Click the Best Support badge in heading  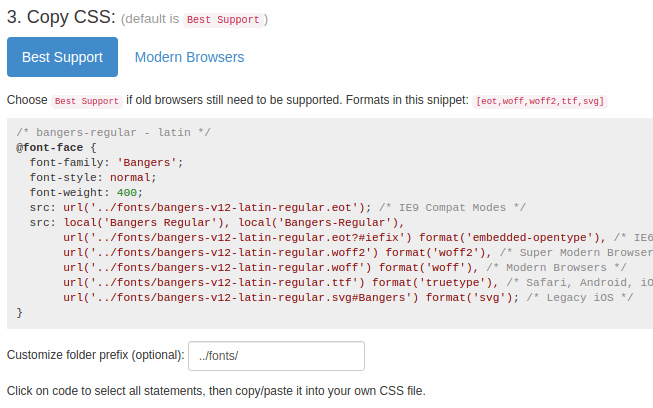pyautogui.click(x=223, y=20)
